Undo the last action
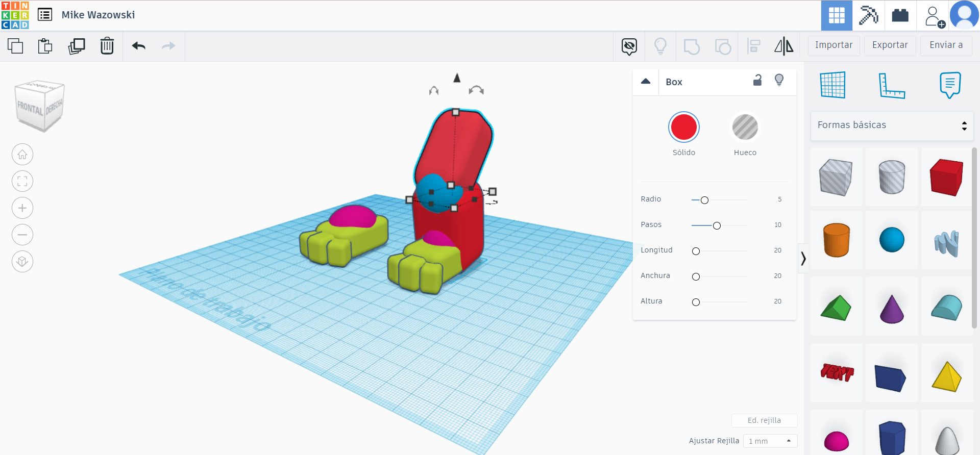 139,46
